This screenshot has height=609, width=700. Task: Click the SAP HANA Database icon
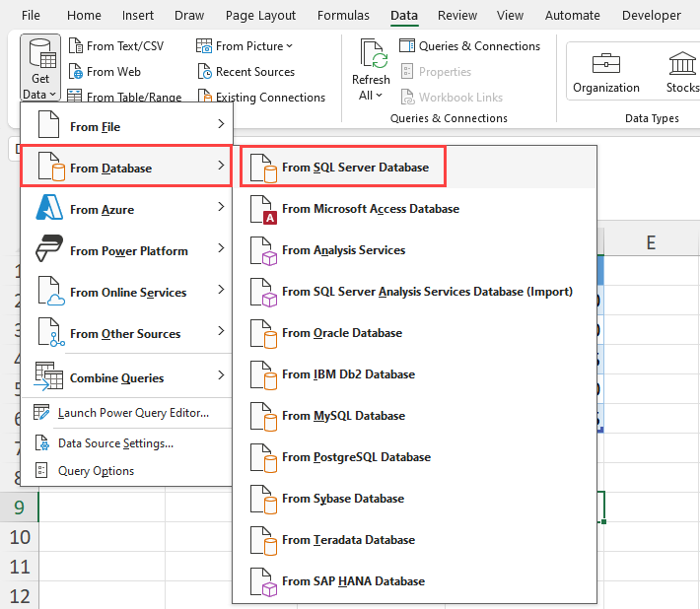pos(263,582)
